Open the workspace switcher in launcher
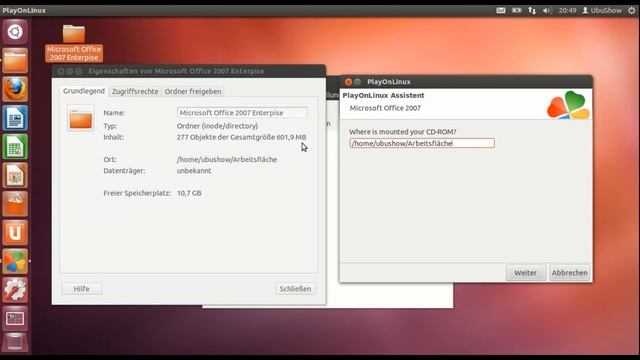640x360 pixels. click(15, 319)
